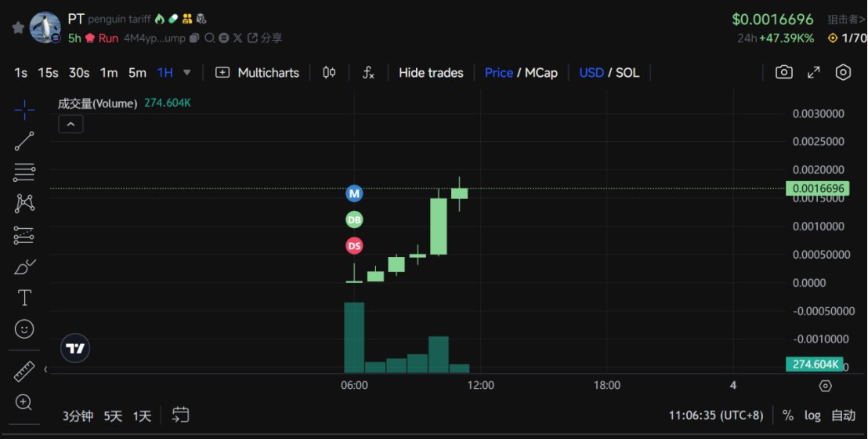This screenshot has width=868, height=439.
Task: Switch the currency to SOL
Action: (627, 72)
